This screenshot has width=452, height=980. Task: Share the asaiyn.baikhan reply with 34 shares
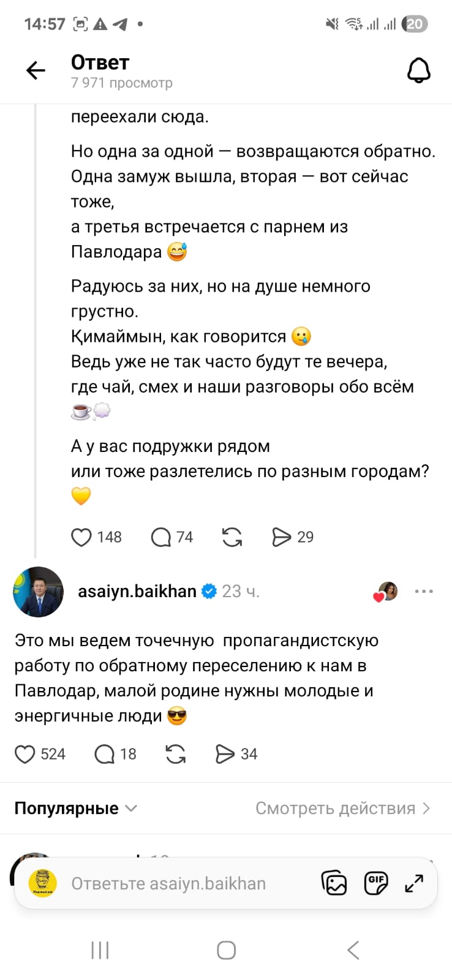pos(225,754)
